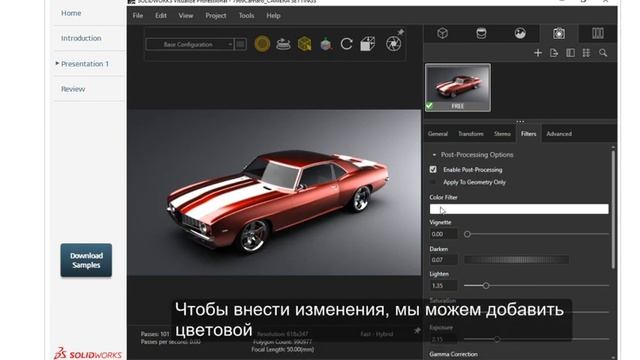Viewport: 640px width, 360px height.
Task: Click the small square button beside Base Configuration
Action: point(240,44)
